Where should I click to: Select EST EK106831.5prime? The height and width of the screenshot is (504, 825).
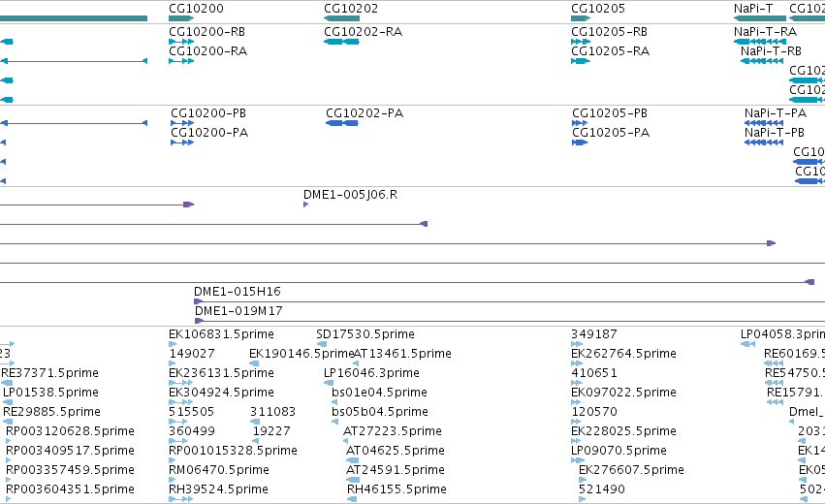[221, 334]
